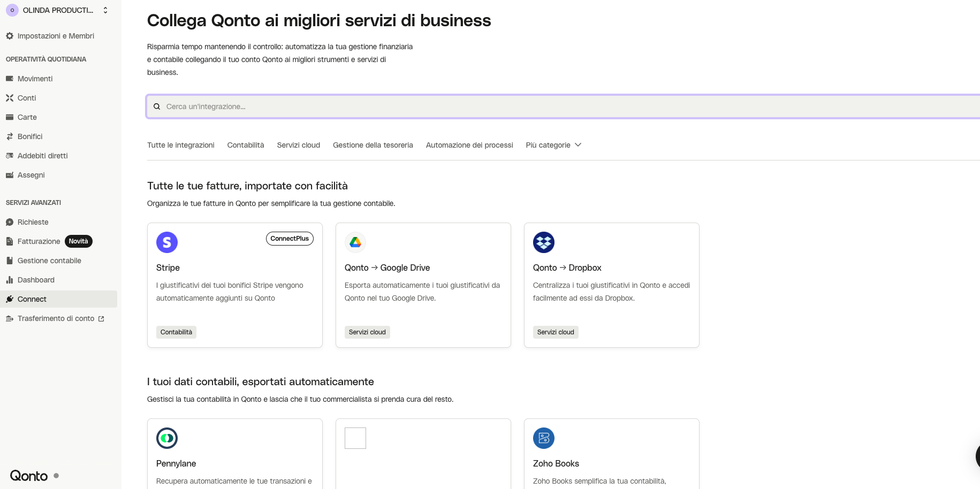Open the Zoho Books integration title

click(x=556, y=463)
